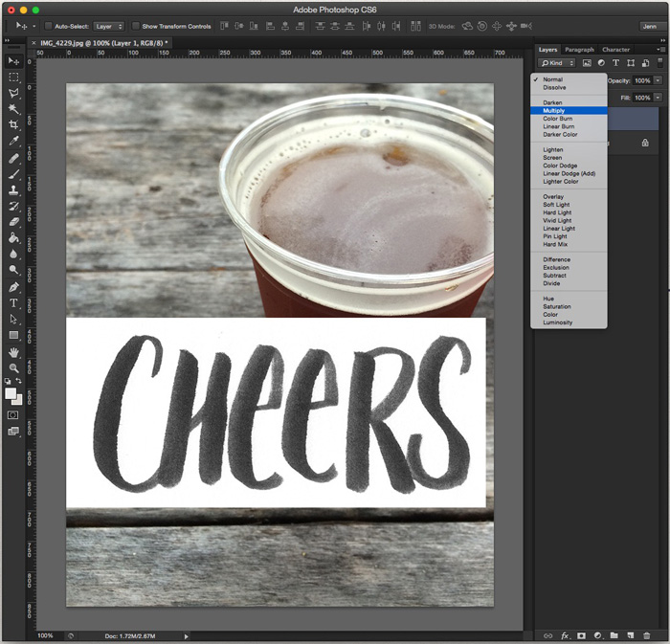Choose Screen blend mode
This screenshot has width=670, height=644.
click(569, 158)
